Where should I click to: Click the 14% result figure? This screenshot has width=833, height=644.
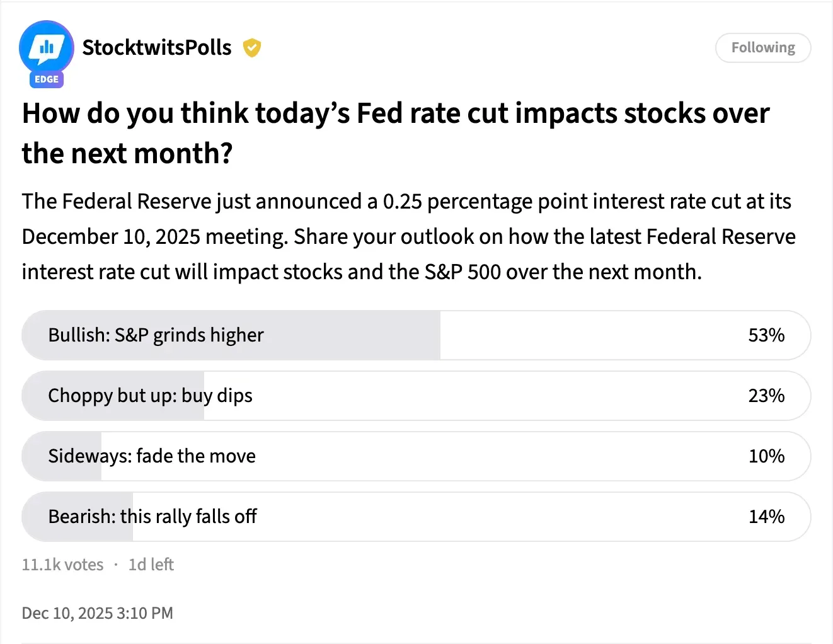766,517
